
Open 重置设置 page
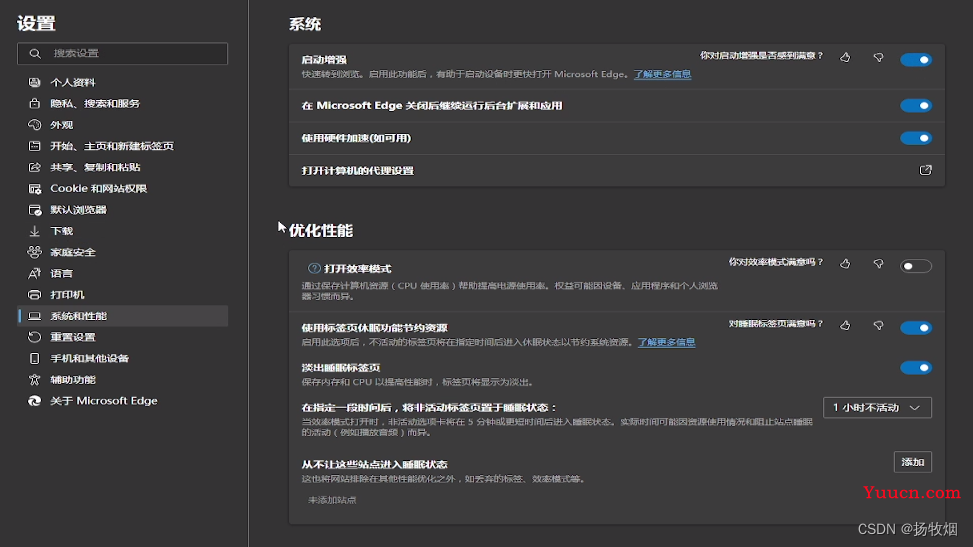pyautogui.click(x=123, y=337)
